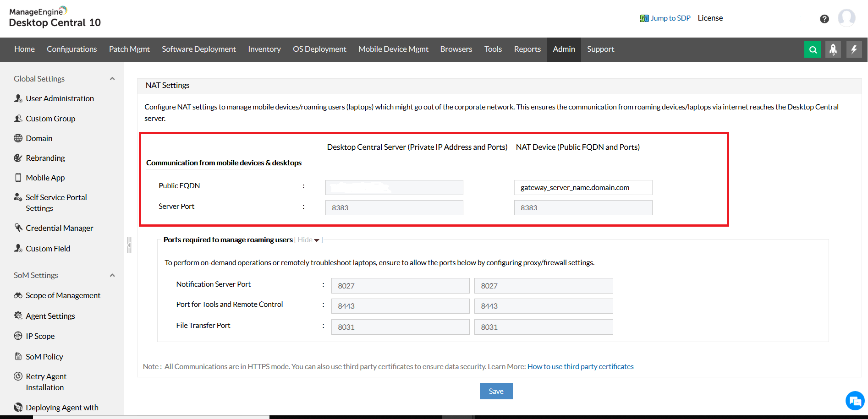868x419 pixels.
Task: Open How to use third party certificates link
Action: (580, 366)
